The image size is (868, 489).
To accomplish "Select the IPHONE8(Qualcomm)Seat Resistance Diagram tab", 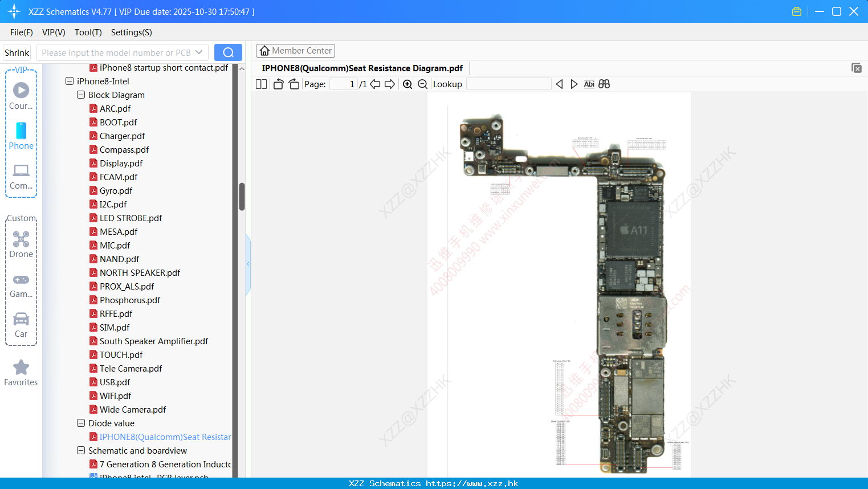I will [x=362, y=68].
